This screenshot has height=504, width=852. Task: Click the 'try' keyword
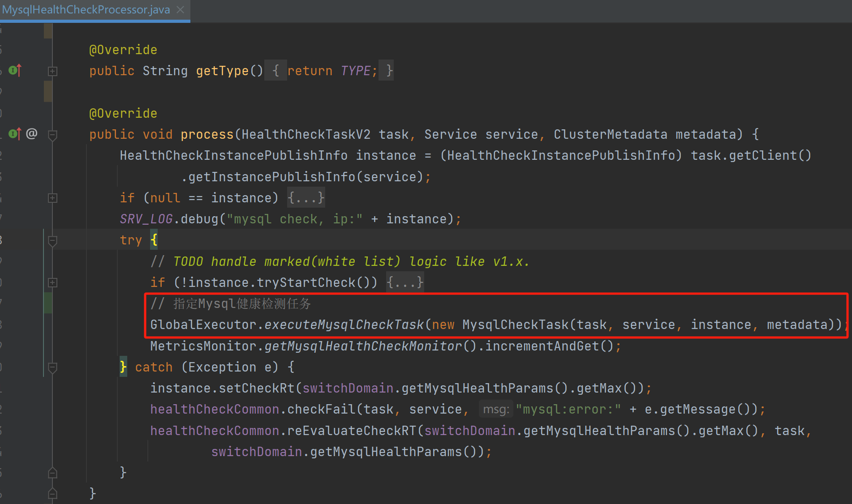pos(131,240)
